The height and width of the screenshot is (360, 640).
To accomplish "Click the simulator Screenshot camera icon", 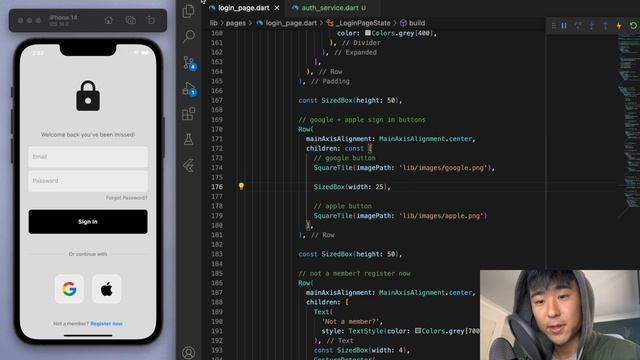I will 131,20.
